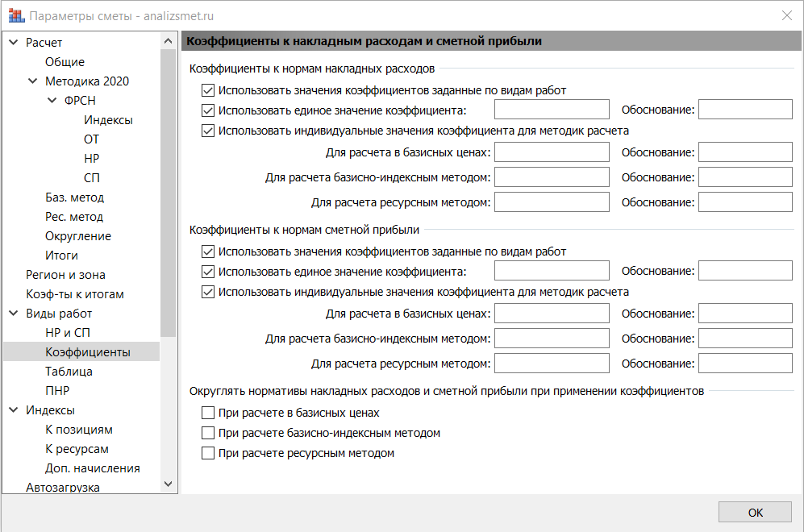Collapse the Виды работ node
The image size is (804, 532).
[14, 313]
